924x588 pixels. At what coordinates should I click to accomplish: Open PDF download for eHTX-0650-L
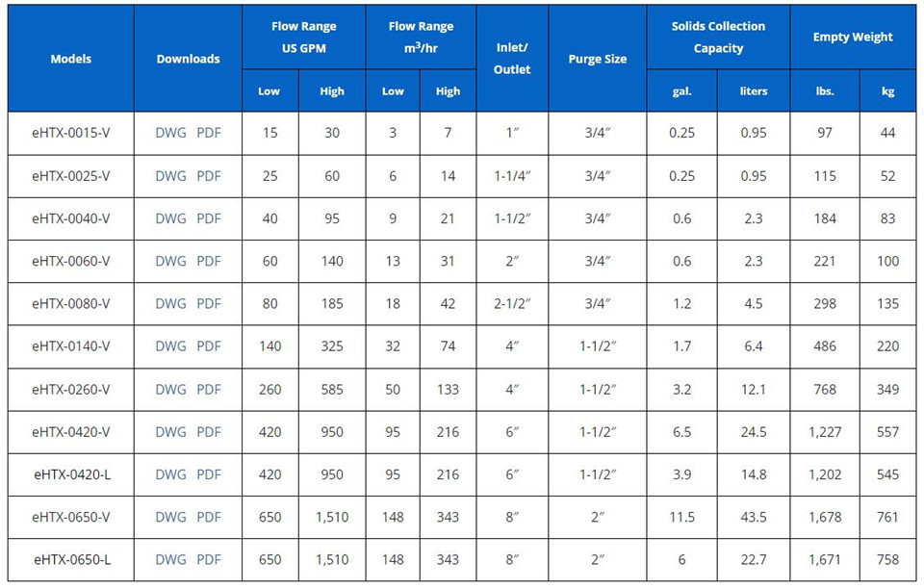coord(209,559)
